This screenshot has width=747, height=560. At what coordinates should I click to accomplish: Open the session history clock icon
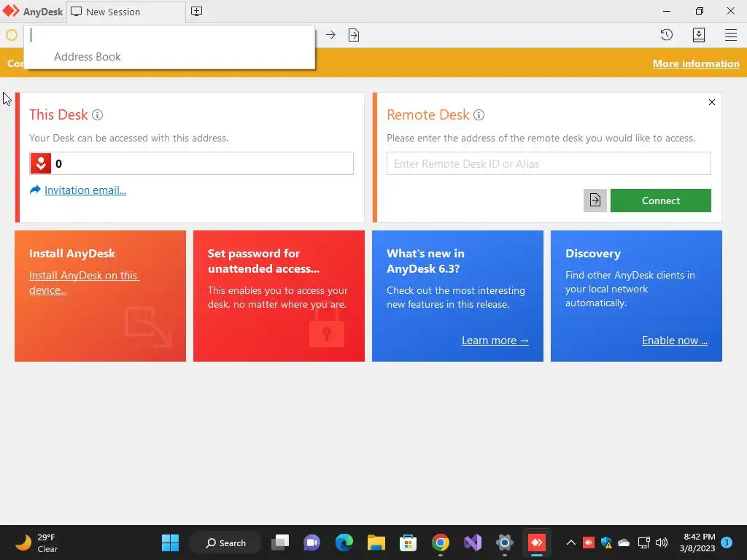[x=667, y=35]
